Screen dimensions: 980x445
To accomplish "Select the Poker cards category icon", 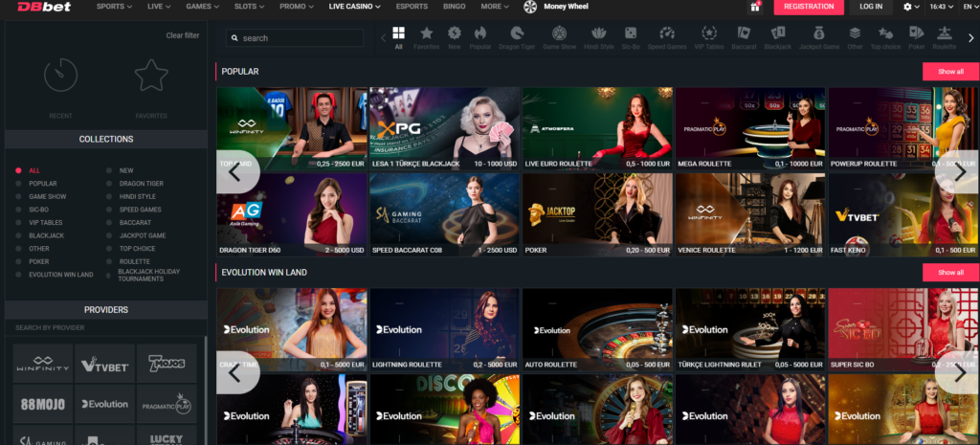I will [x=916, y=33].
